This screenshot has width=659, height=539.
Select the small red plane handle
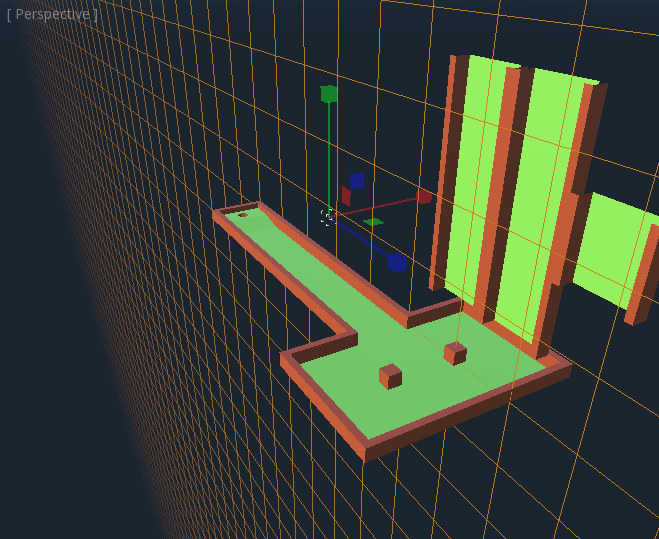coord(346,196)
